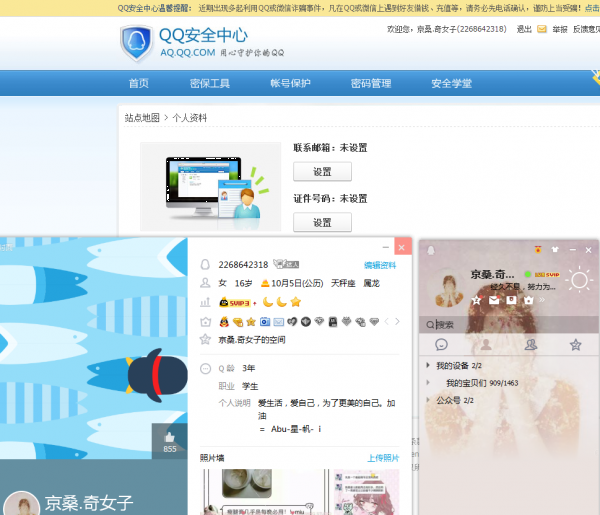Open the mail envelope icon in page header
Screen dimensions: 600x515
[x=541, y=29]
